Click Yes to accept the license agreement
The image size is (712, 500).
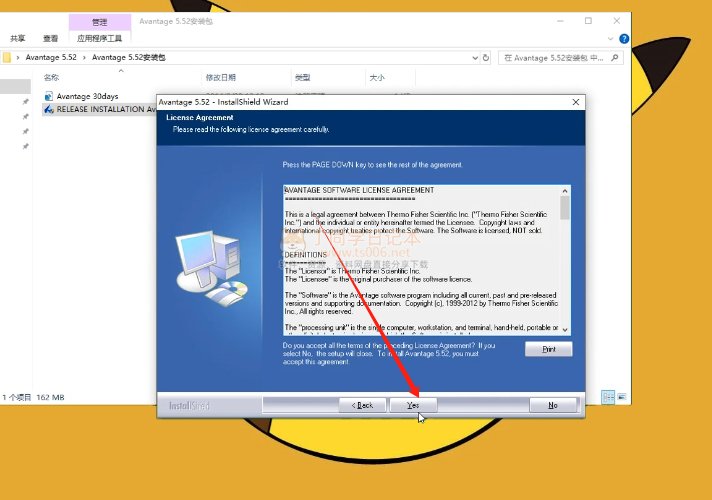pyautogui.click(x=413, y=405)
